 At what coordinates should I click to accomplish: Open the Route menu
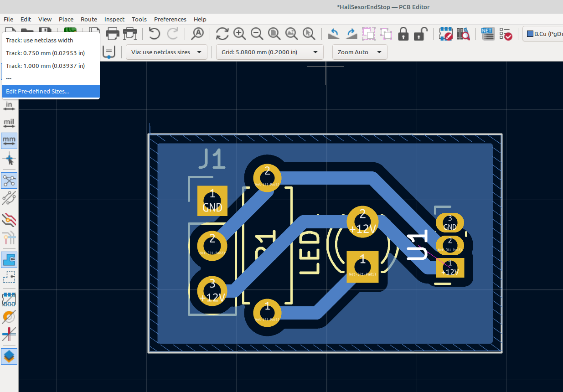pyautogui.click(x=89, y=19)
